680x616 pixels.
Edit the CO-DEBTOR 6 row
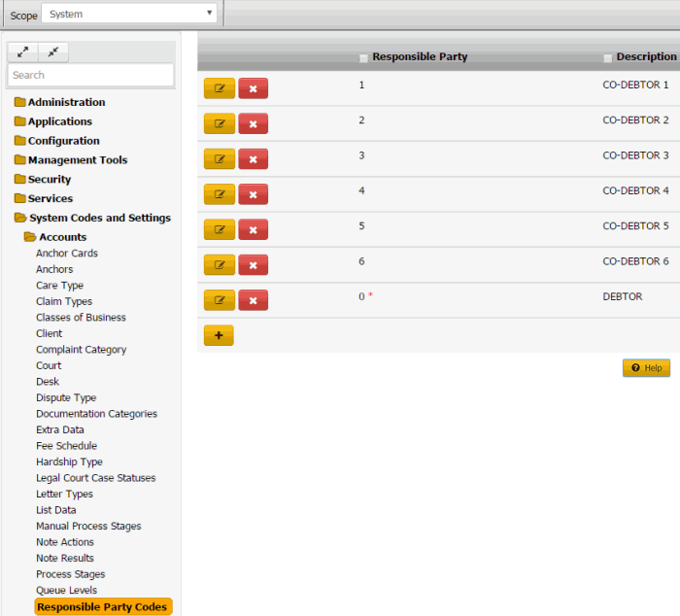point(219,264)
